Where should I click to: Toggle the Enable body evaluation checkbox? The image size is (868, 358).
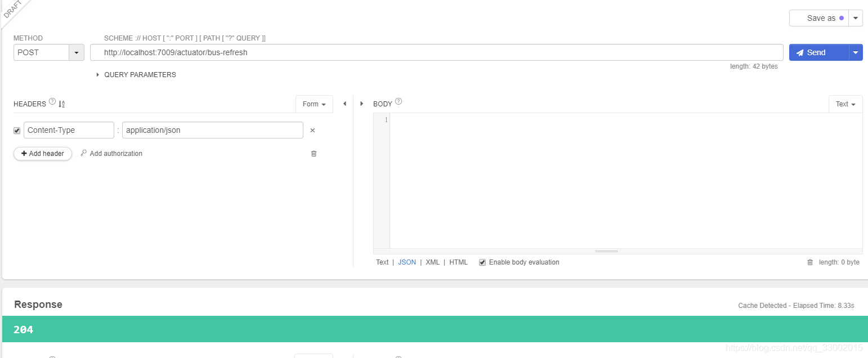tap(482, 262)
